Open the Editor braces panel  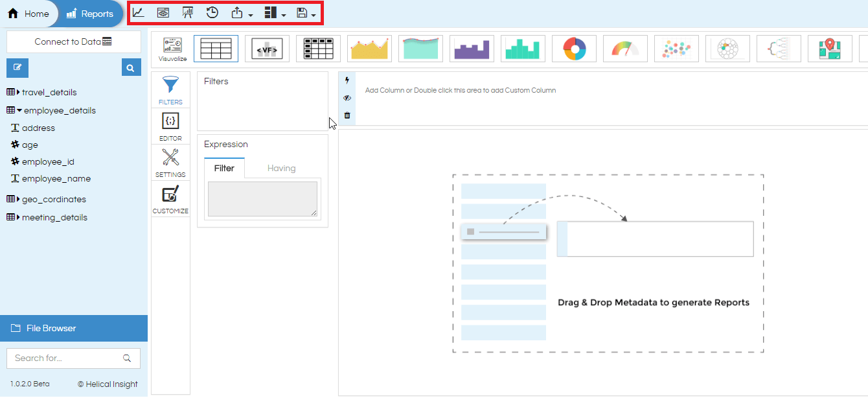[170, 126]
